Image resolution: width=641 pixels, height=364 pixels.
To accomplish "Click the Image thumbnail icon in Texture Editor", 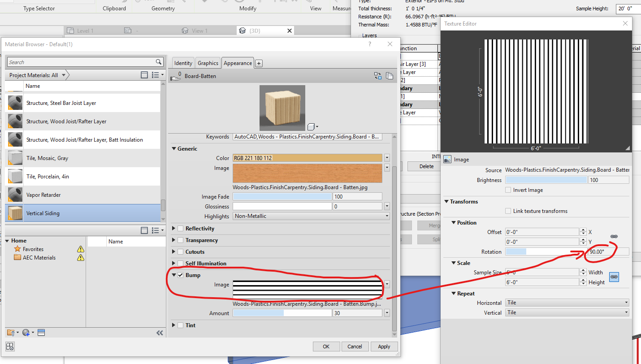I will coord(446,159).
